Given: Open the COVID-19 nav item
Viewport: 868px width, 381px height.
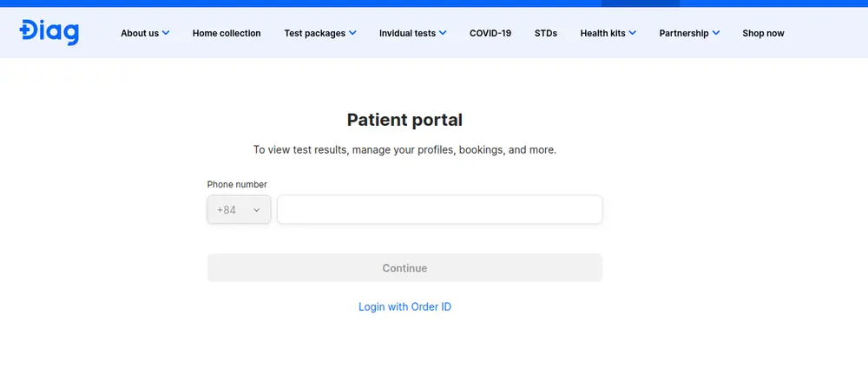Looking at the screenshot, I should tap(490, 33).
